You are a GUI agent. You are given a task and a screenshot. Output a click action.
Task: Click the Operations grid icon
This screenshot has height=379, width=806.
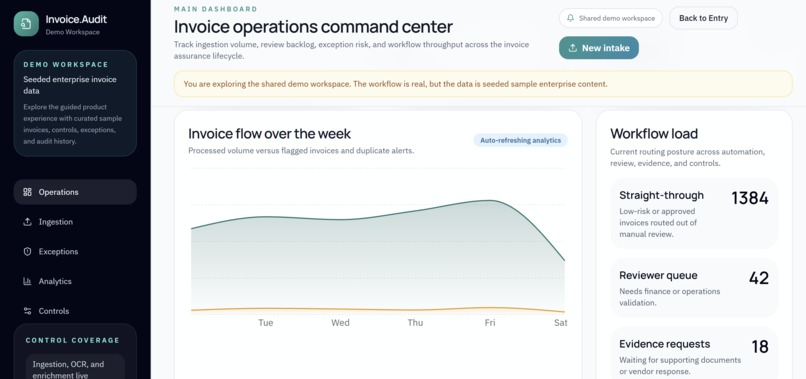click(x=27, y=192)
